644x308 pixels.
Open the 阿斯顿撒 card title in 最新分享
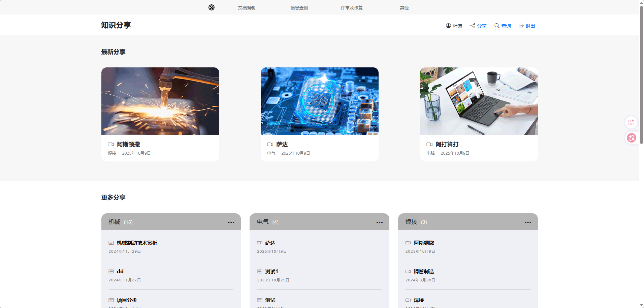pyautogui.click(x=129, y=144)
